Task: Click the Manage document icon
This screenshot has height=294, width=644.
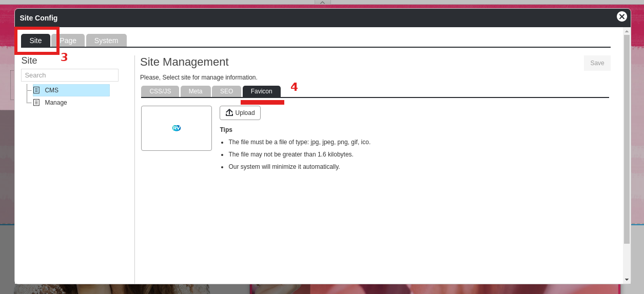Action: pyautogui.click(x=36, y=103)
